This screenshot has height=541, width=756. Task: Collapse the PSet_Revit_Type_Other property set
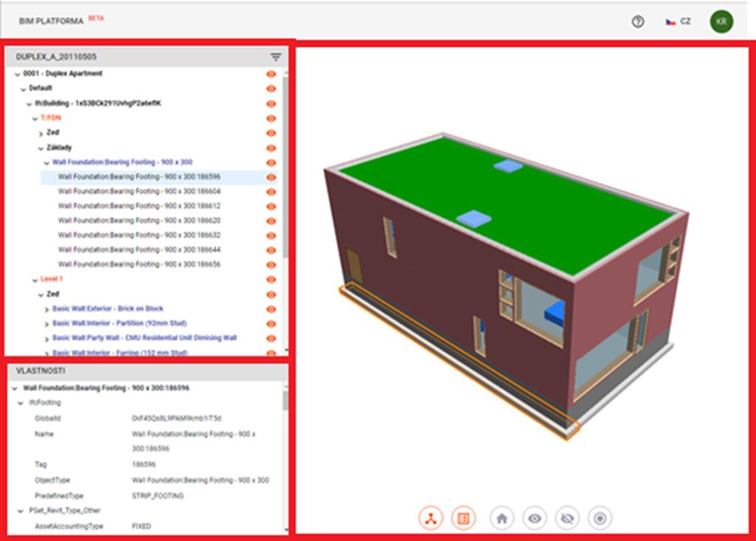coord(20,511)
